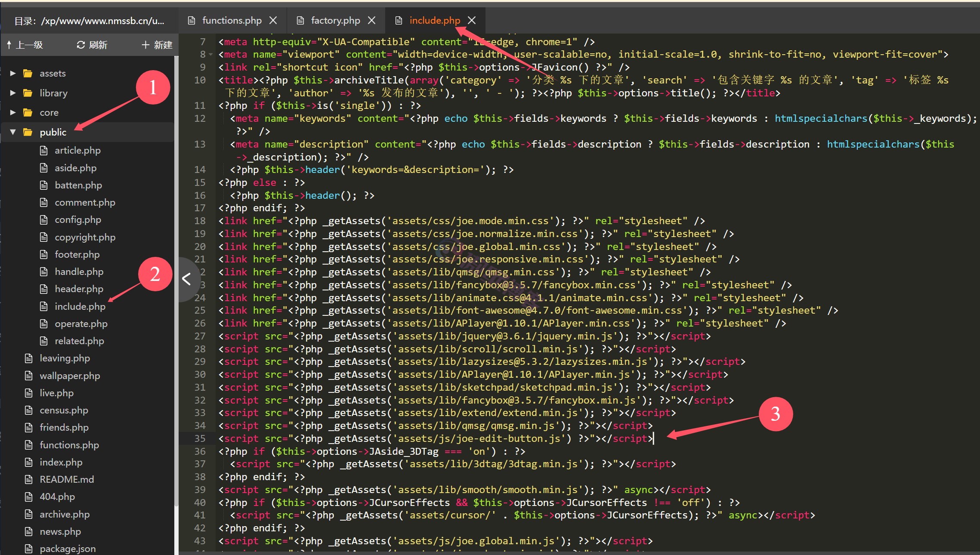
Task: Click the aside.php file icon
Action: click(43, 168)
